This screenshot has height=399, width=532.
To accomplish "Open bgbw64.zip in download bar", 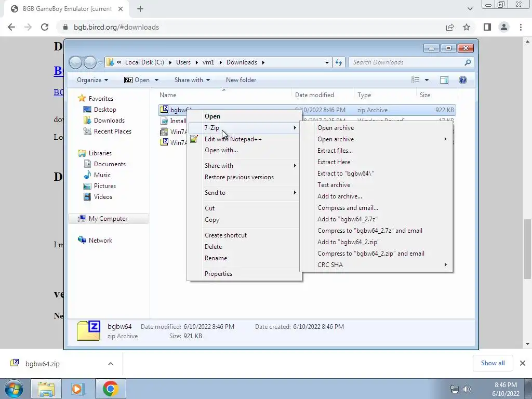I will click(x=43, y=364).
